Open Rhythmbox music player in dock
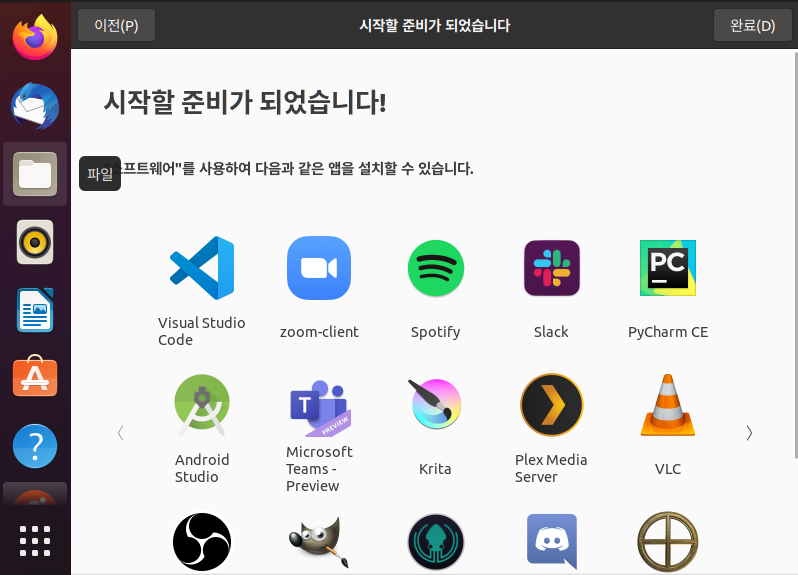 pyautogui.click(x=35, y=242)
